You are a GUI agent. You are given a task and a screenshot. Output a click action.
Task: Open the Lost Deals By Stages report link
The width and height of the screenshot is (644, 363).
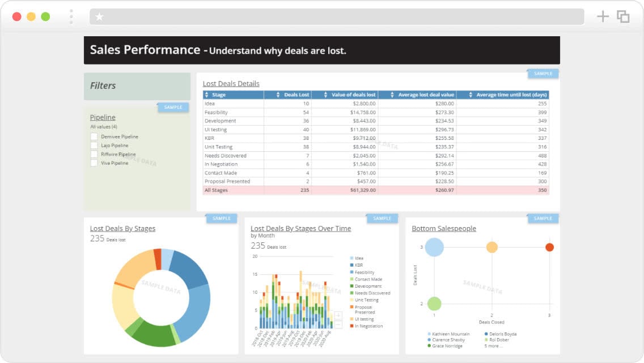point(122,228)
